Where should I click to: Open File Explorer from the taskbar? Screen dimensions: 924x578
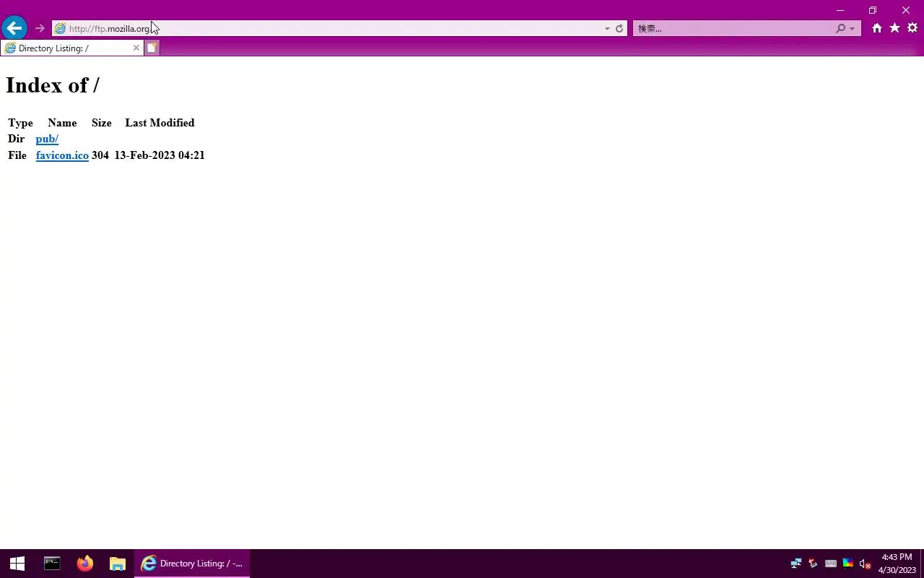pyautogui.click(x=118, y=564)
